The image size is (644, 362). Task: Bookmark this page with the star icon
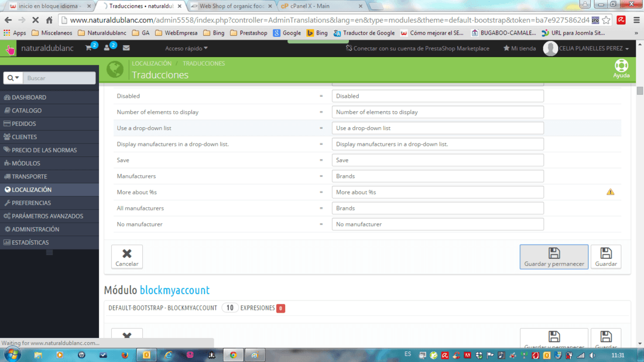point(606,20)
